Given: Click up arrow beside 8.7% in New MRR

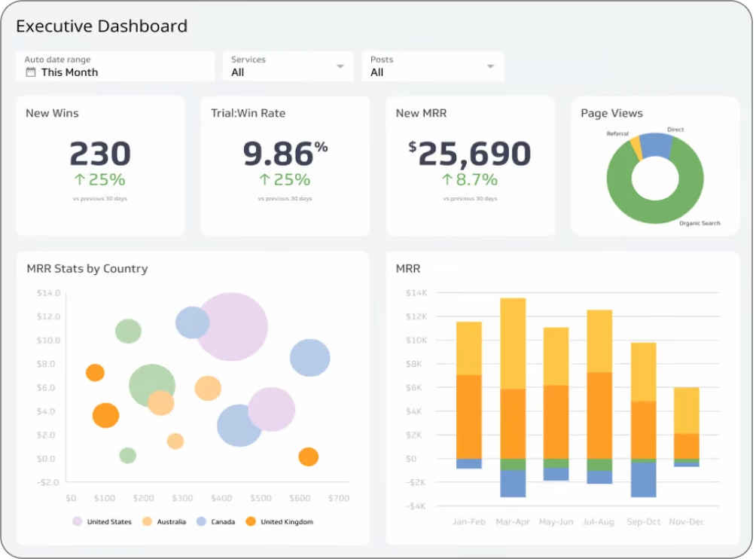Looking at the screenshot, I should click(447, 179).
